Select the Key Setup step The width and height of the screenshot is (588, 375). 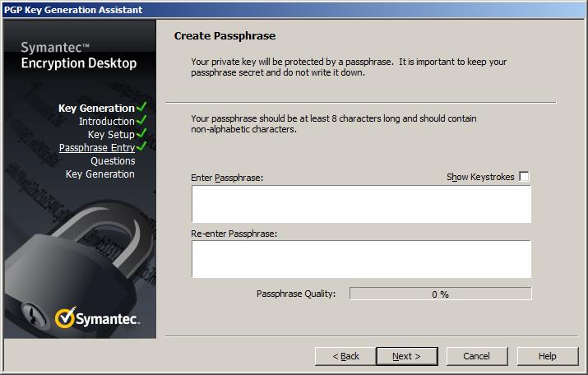[111, 135]
